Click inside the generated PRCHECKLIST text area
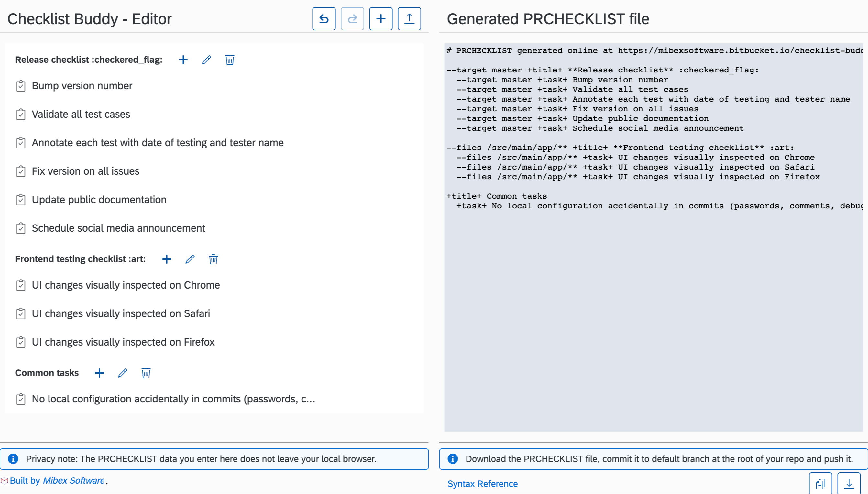The width and height of the screenshot is (868, 494). point(653,305)
